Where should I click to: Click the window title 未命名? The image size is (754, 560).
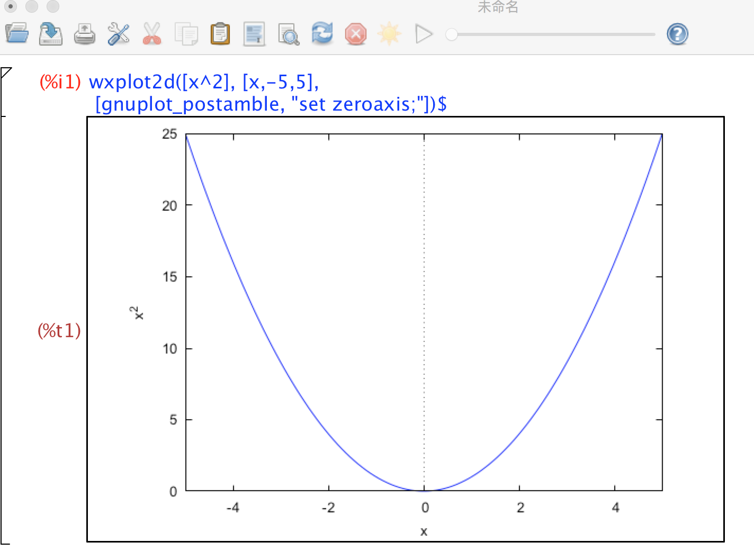[498, 6]
